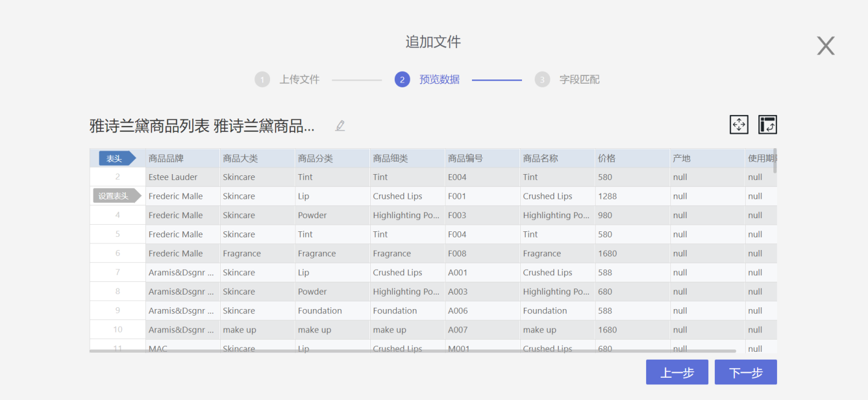This screenshot has height=400, width=868.
Task: Proceed with the 下一步 button
Action: coord(745,372)
